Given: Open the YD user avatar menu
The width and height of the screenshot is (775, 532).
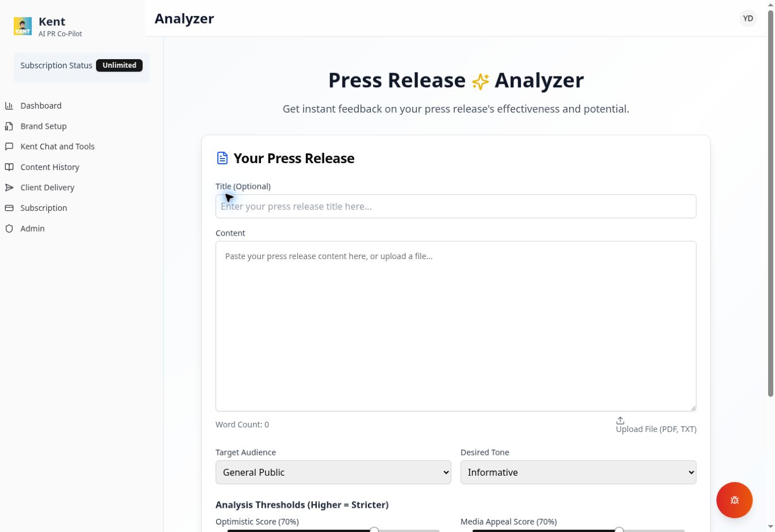Looking at the screenshot, I should 748,18.
